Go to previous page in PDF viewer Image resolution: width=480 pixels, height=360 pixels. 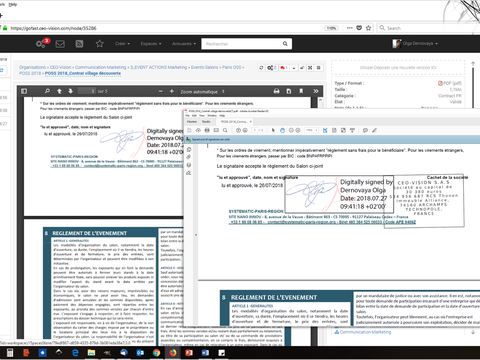click(59, 91)
